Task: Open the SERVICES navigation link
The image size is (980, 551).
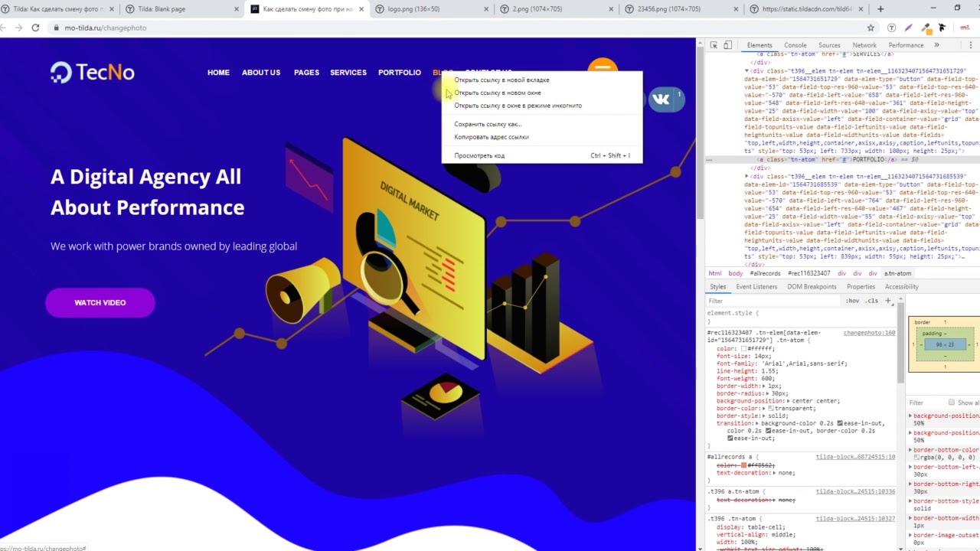Action: (x=348, y=73)
